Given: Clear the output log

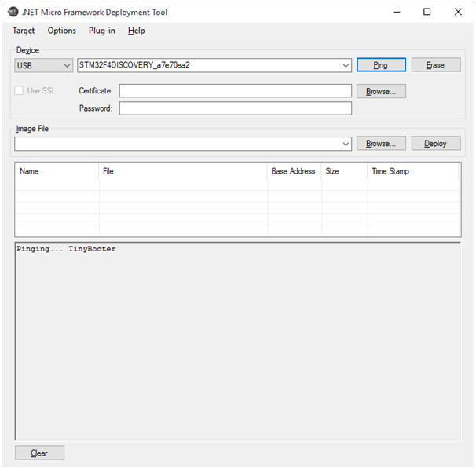Looking at the screenshot, I should point(39,453).
